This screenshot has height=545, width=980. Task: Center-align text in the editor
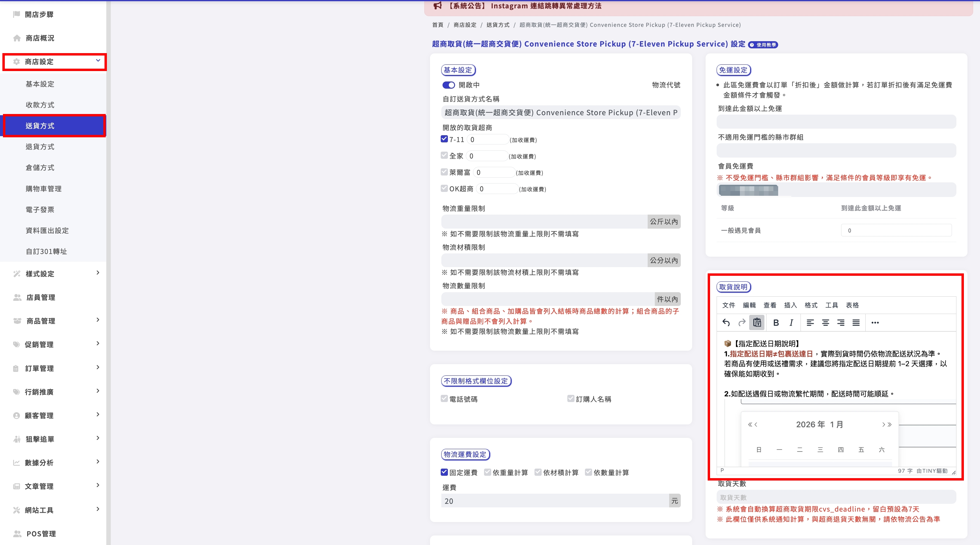coord(826,323)
